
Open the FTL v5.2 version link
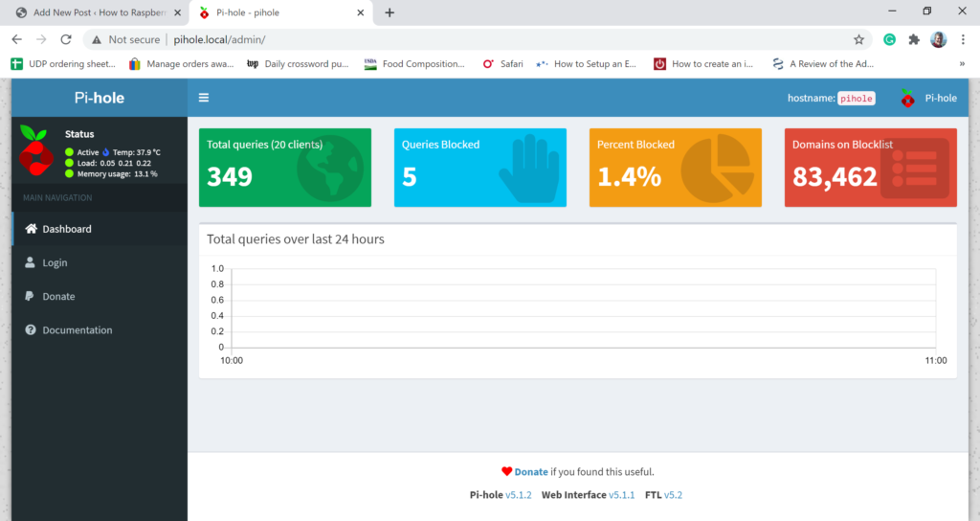click(673, 495)
